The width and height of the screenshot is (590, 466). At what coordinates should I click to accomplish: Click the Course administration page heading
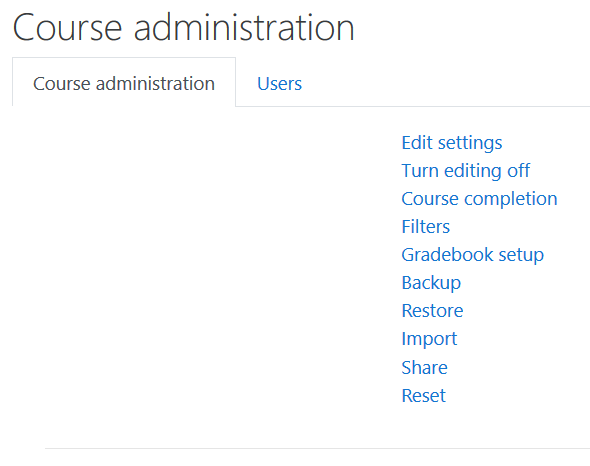[184, 27]
